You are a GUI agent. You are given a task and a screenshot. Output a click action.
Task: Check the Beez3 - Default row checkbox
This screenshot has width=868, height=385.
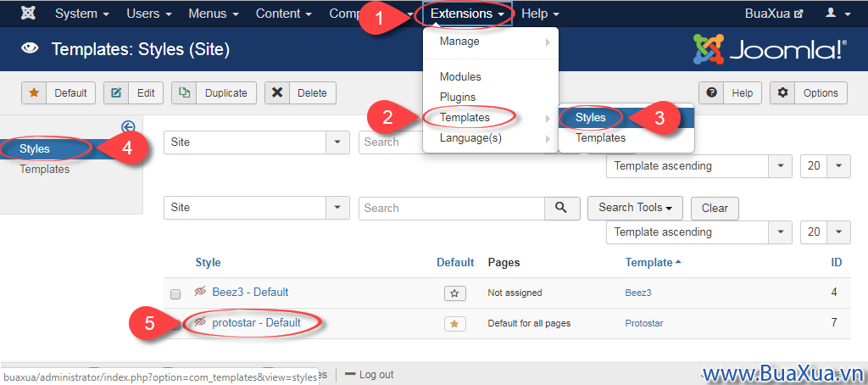(x=175, y=294)
